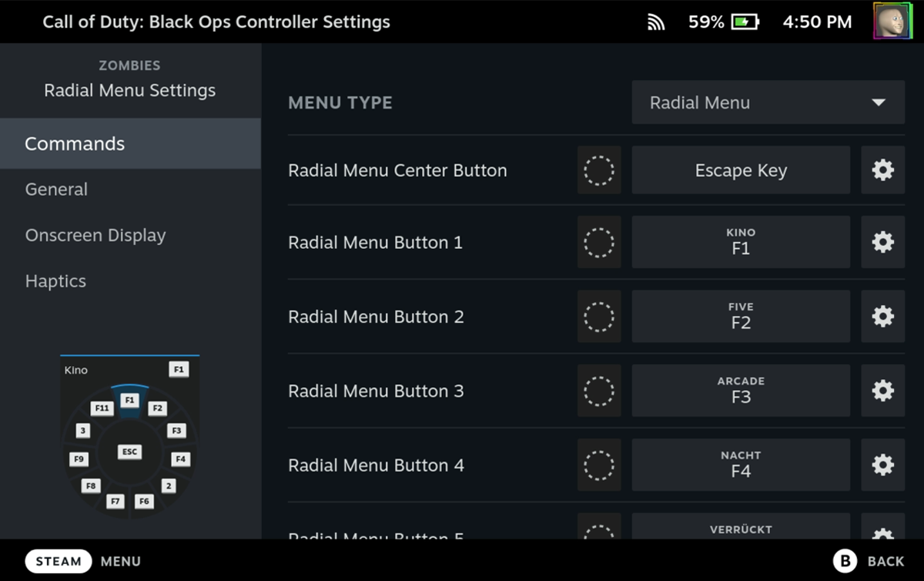Open gear settings for Radial Menu Button 1
This screenshot has height=581, width=924.
click(x=882, y=243)
